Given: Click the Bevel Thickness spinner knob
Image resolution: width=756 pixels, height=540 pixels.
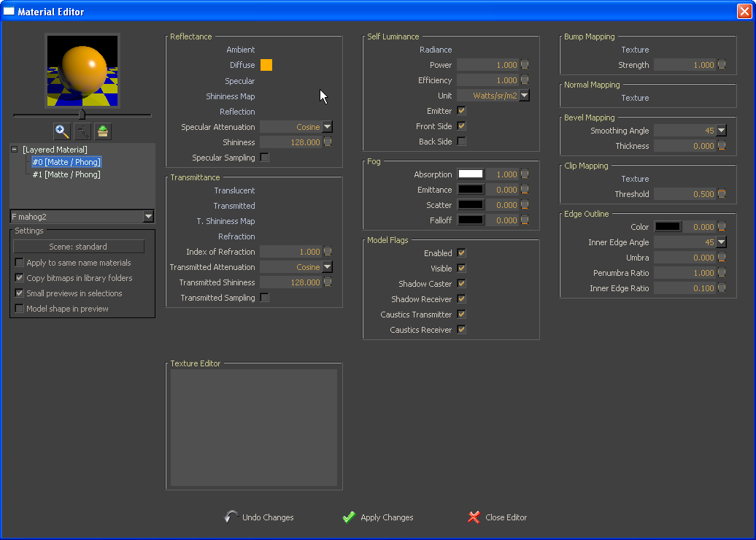Looking at the screenshot, I should point(722,146).
